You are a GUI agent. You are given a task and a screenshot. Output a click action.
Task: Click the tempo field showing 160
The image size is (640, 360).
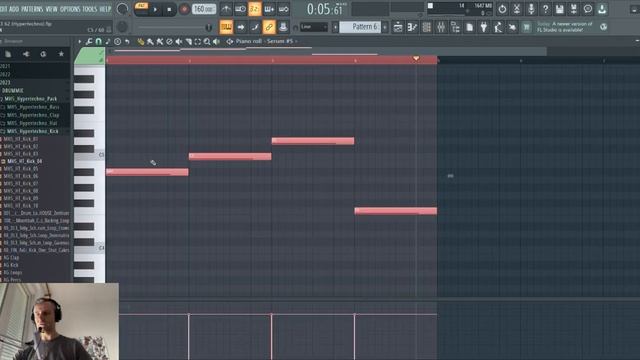[204, 9]
